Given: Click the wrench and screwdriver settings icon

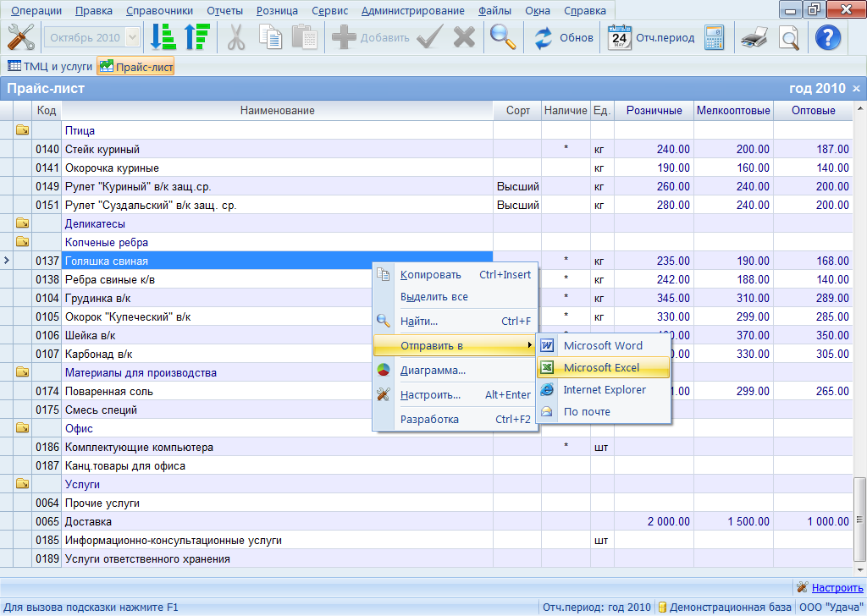Looking at the screenshot, I should click(x=20, y=37).
